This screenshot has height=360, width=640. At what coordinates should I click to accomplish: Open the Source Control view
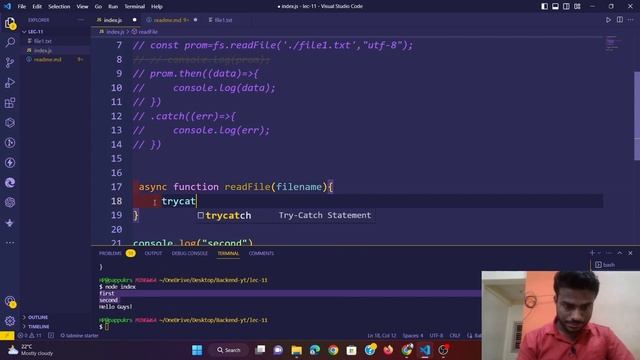pos(10,62)
